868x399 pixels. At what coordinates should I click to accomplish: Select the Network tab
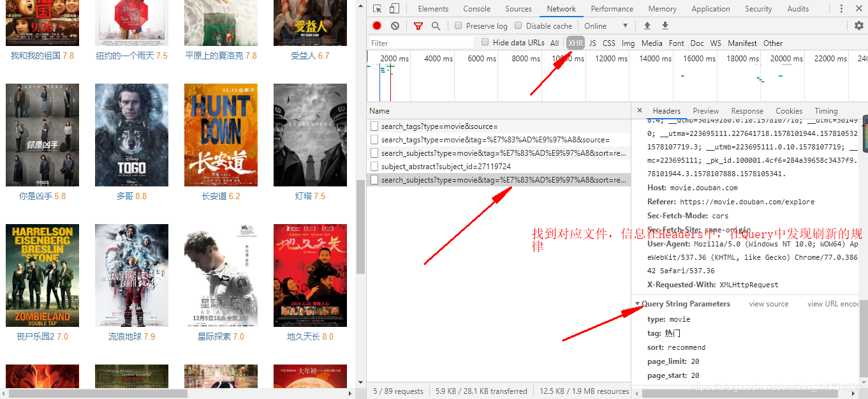pos(561,9)
